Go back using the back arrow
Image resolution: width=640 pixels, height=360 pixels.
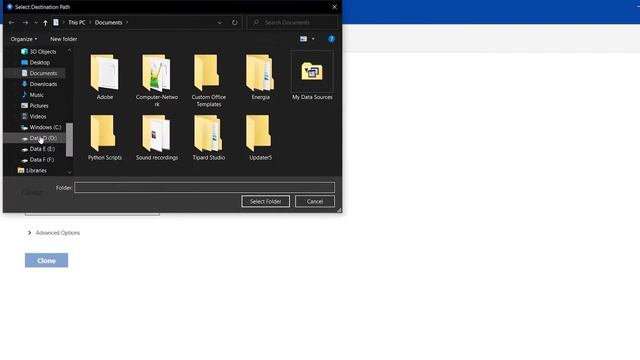(11, 22)
